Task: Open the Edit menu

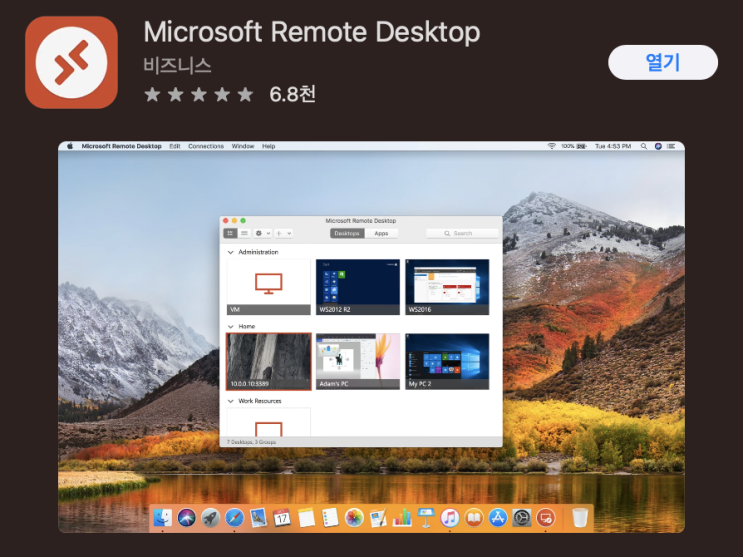Action: (x=175, y=146)
